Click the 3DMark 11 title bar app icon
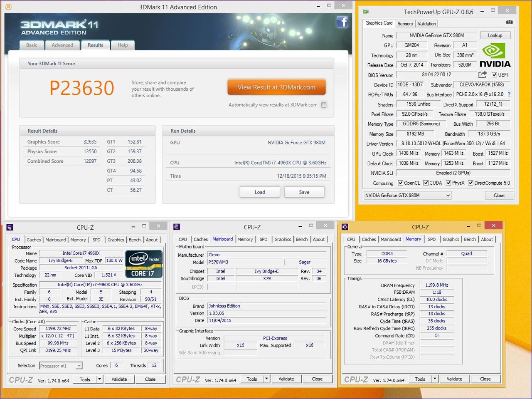Image resolution: width=532 pixels, height=399 pixels. tap(8, 7)
